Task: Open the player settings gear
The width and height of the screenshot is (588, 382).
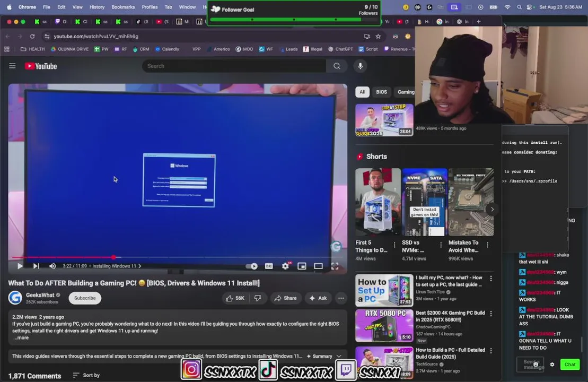Action: (285, 266)
